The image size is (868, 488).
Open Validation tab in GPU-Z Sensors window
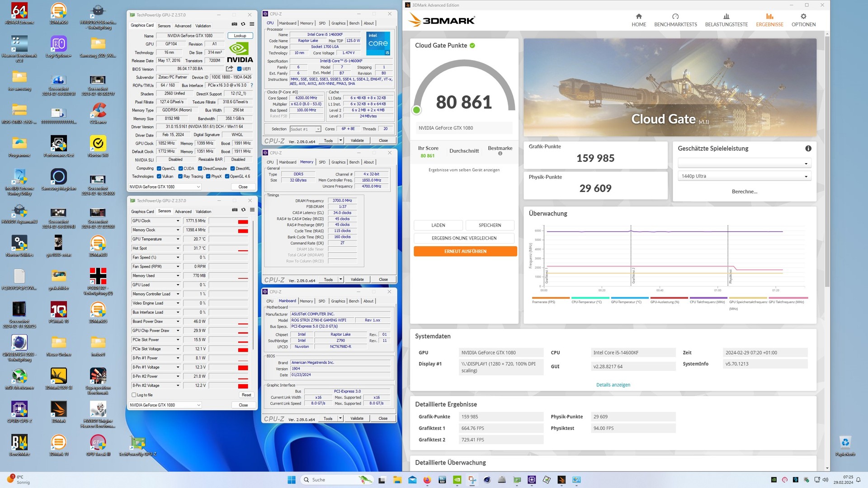[203, 211]
